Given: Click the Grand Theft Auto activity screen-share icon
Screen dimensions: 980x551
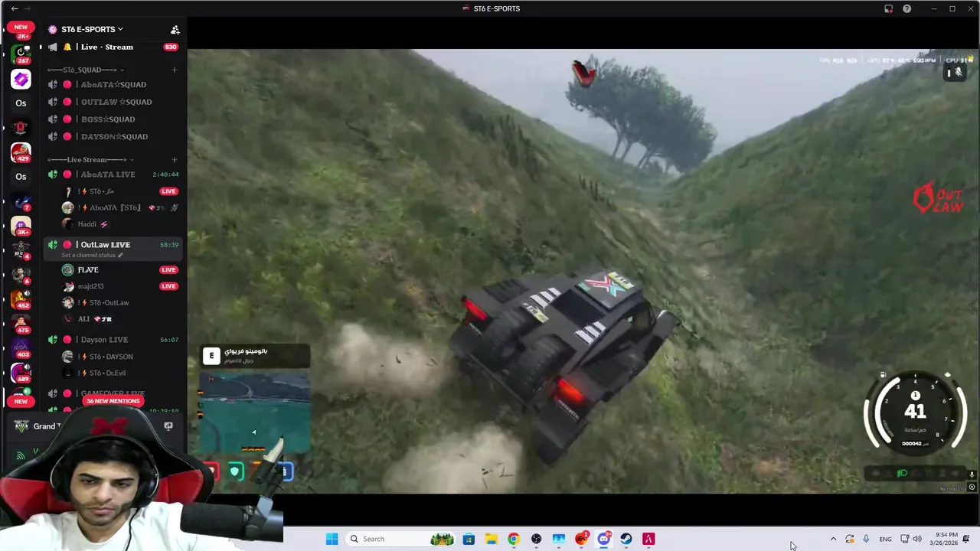Looking at the screenshot, I should [168, 426].
